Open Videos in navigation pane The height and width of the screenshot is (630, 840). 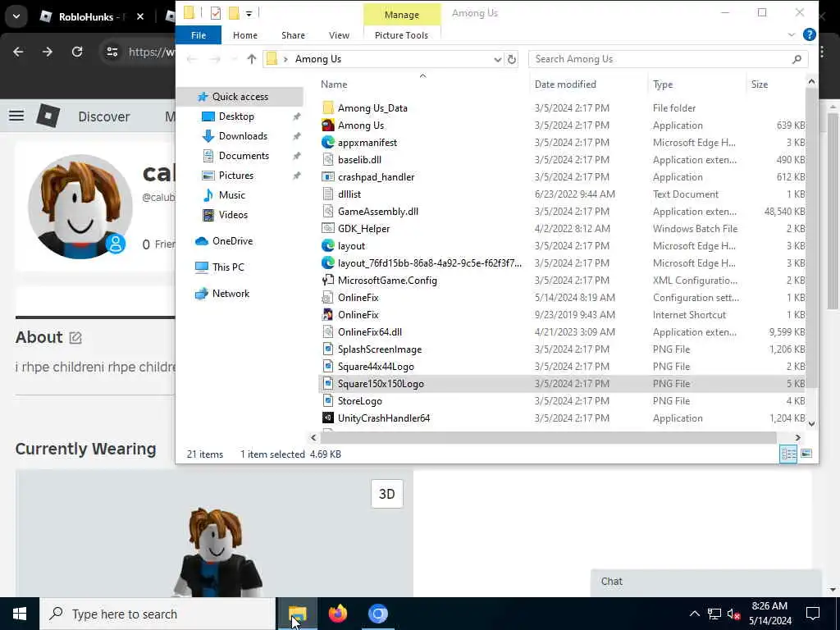[x=233, y=215]
